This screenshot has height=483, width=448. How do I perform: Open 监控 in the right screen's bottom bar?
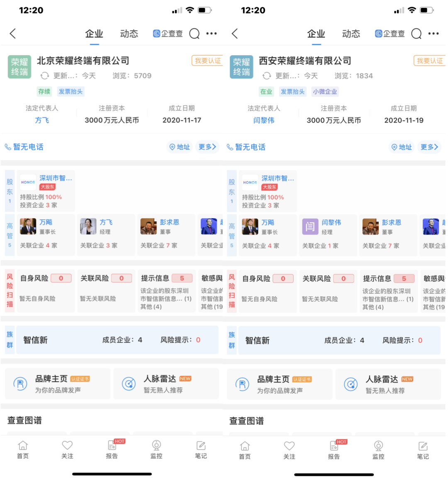tap(378, 450)
